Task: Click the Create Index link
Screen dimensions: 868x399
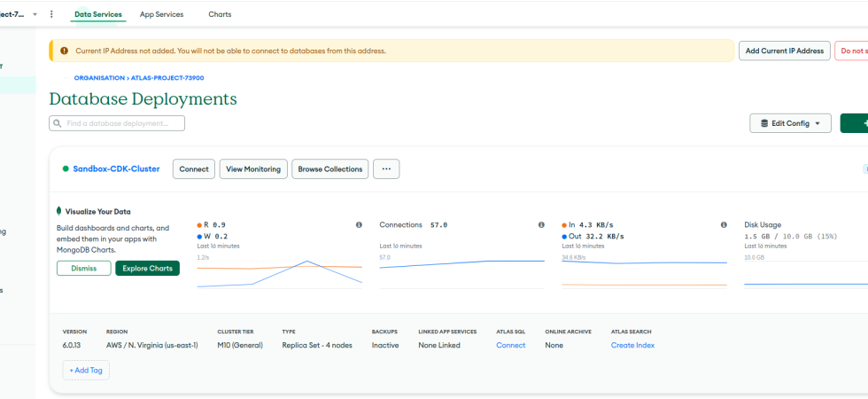Action: [x=632, y=345]
